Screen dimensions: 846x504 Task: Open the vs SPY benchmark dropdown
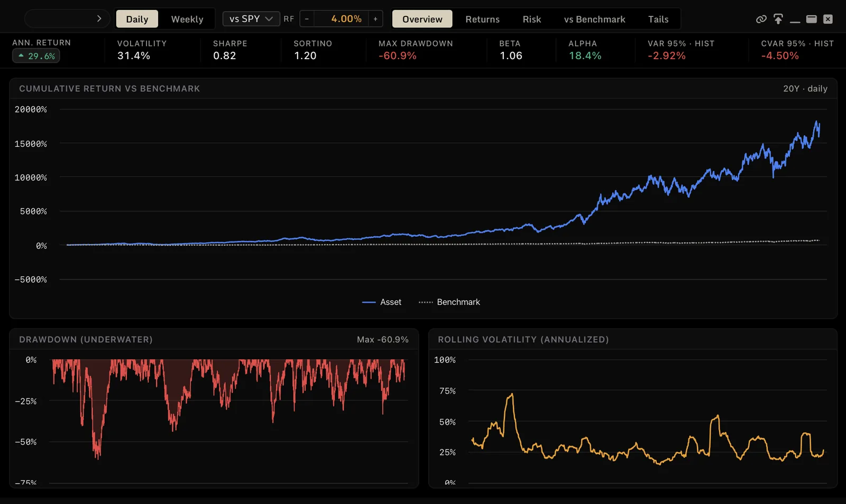(251, 19)
